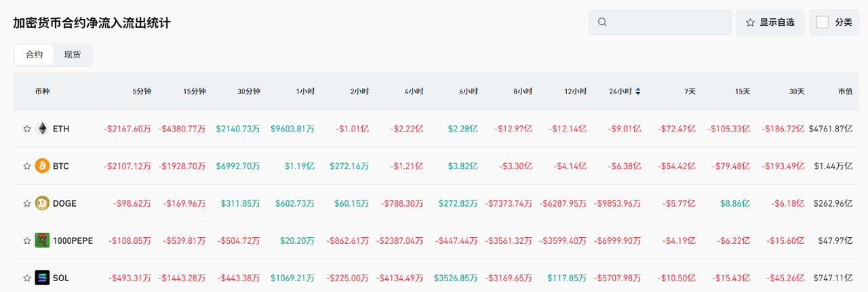Sort by the 30分钟 column header

click(x=248, y=91)
